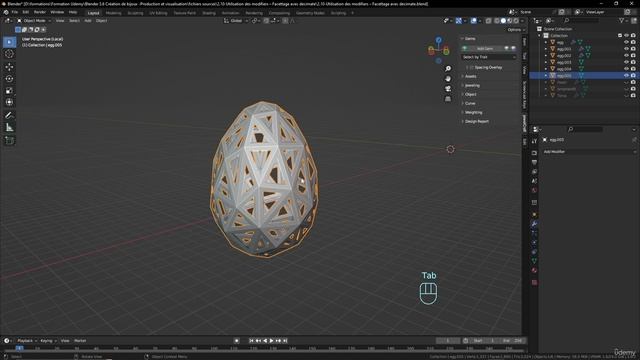Select the Transform tool

pos(9,102)
